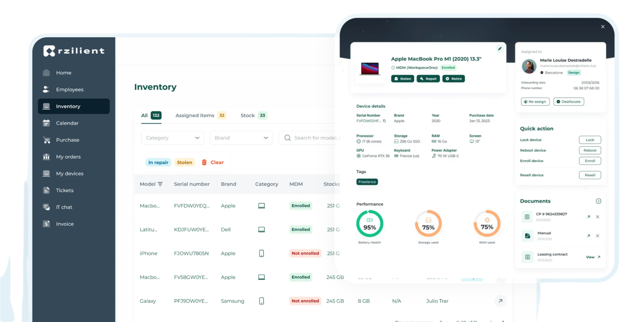Click the Manual file icon
The width and height of the screenshot is (644, 322).
coord(527,236)
